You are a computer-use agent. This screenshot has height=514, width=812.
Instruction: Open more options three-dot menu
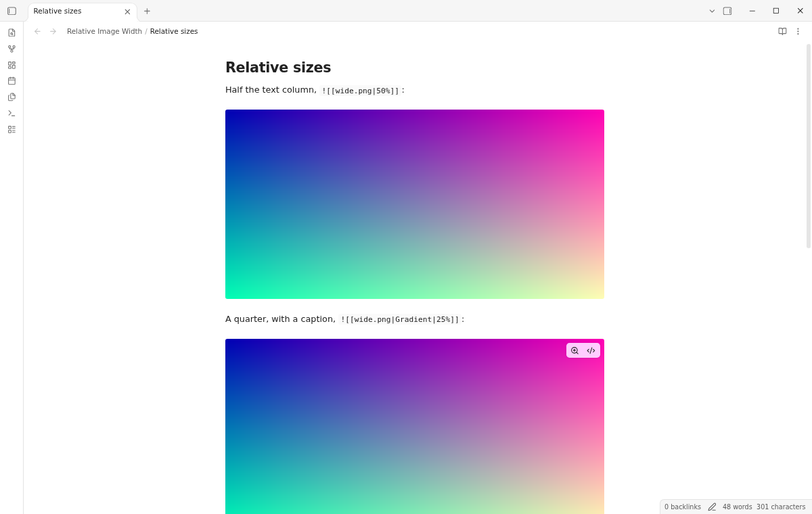coord(798,31)
